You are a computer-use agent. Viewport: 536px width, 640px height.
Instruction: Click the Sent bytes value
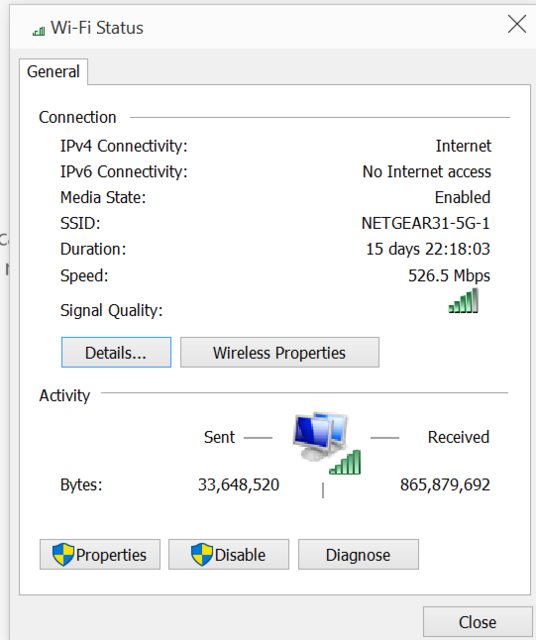239,484
